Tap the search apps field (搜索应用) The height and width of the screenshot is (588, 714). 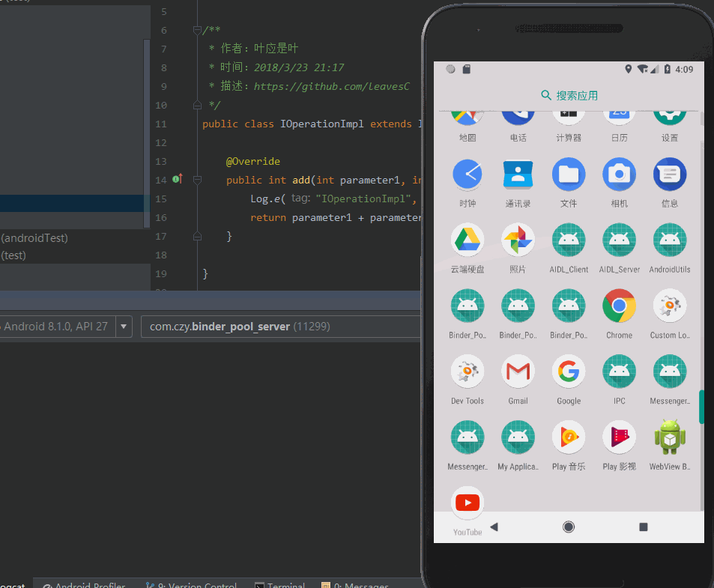pos(569,96)
